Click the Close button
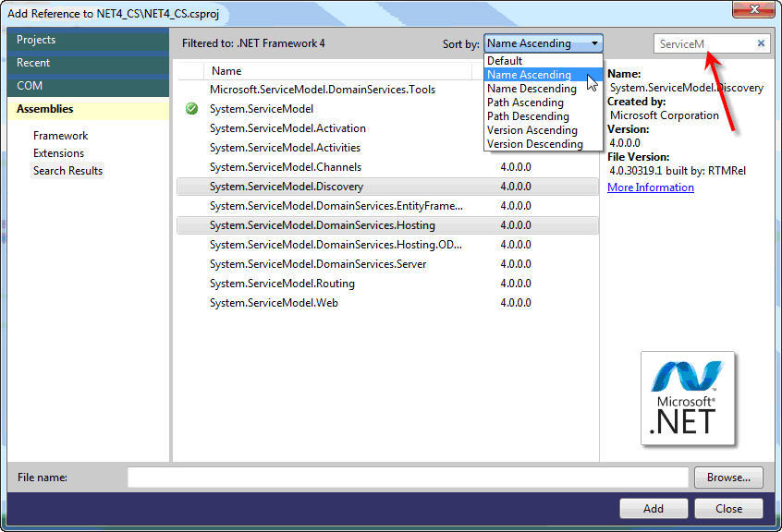 (x=728, y=509)
